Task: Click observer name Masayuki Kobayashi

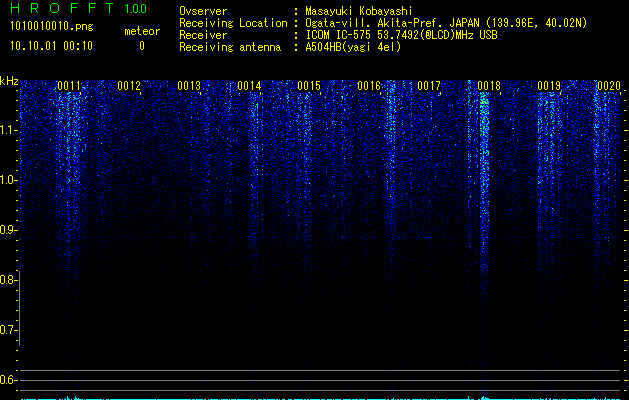Action: pos(358,11)
